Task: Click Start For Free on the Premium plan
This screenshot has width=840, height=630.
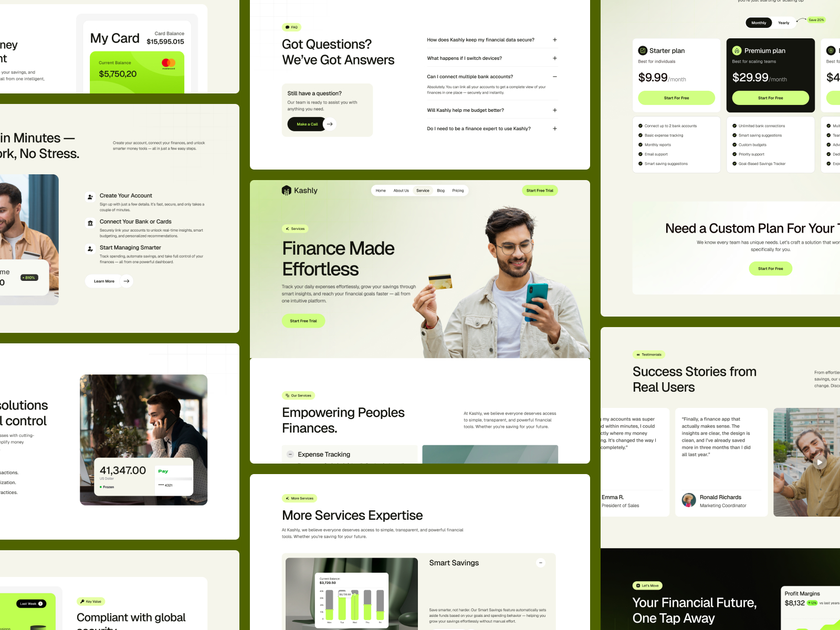Action: tap(770, 98)
